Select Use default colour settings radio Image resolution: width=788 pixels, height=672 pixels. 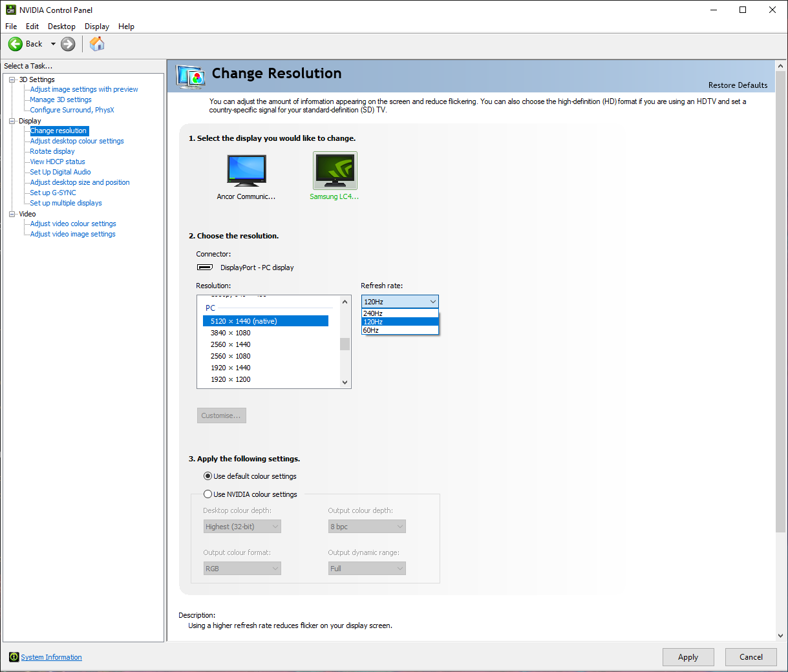coord(208,476)
